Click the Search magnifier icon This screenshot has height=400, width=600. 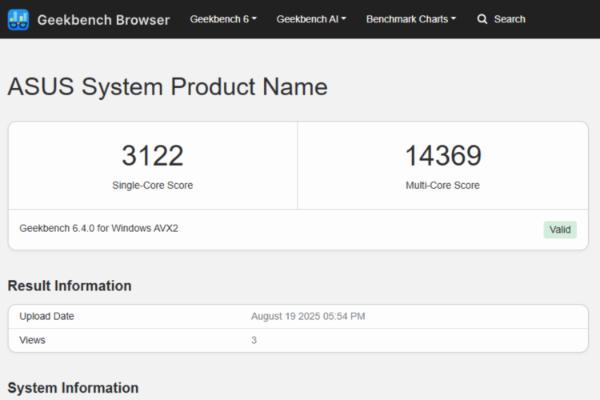pos(482,19)
